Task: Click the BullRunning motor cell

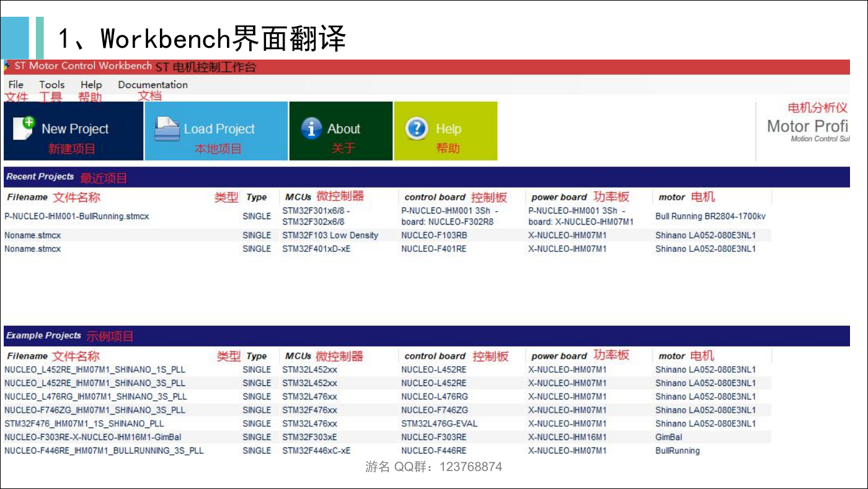Action: click(678, 451)
